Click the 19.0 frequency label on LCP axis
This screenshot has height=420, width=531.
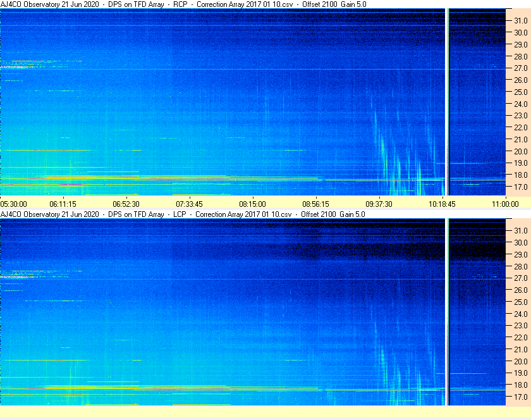coord(521,373)
